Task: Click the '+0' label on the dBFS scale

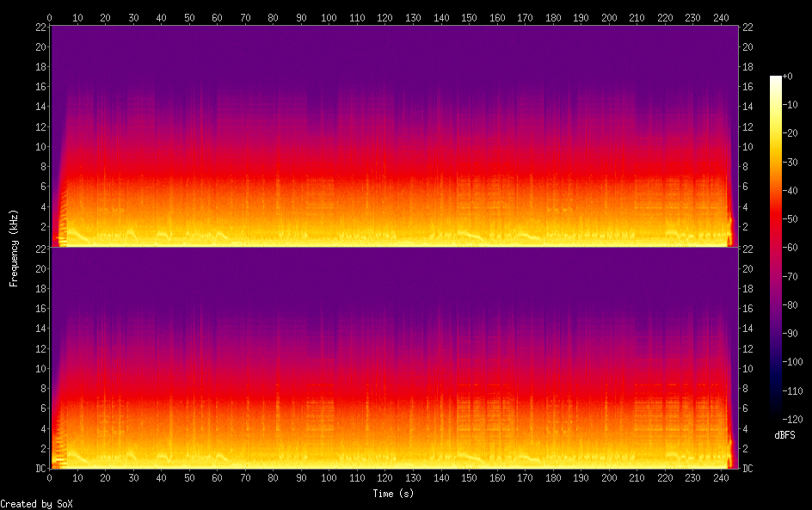Action: click(787, 76)
